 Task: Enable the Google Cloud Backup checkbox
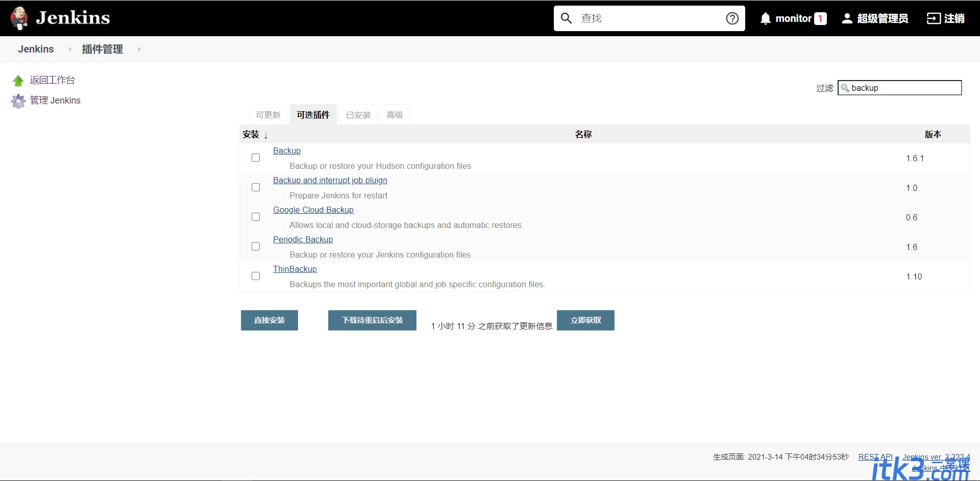click(x=256, y=217)
